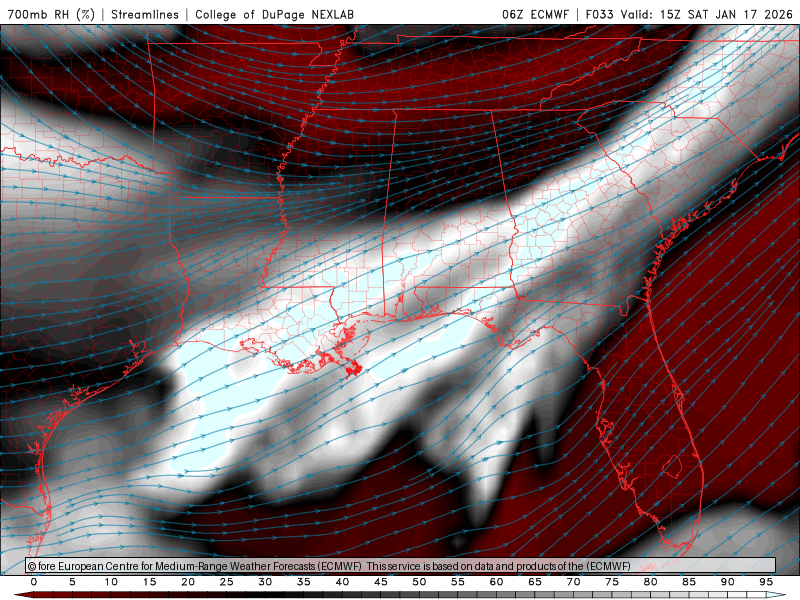The height and width of the screenshot is (600, 800).
Task: Click the 10 value on color scale
Action: pyautogui.click(x=111, y=582)
